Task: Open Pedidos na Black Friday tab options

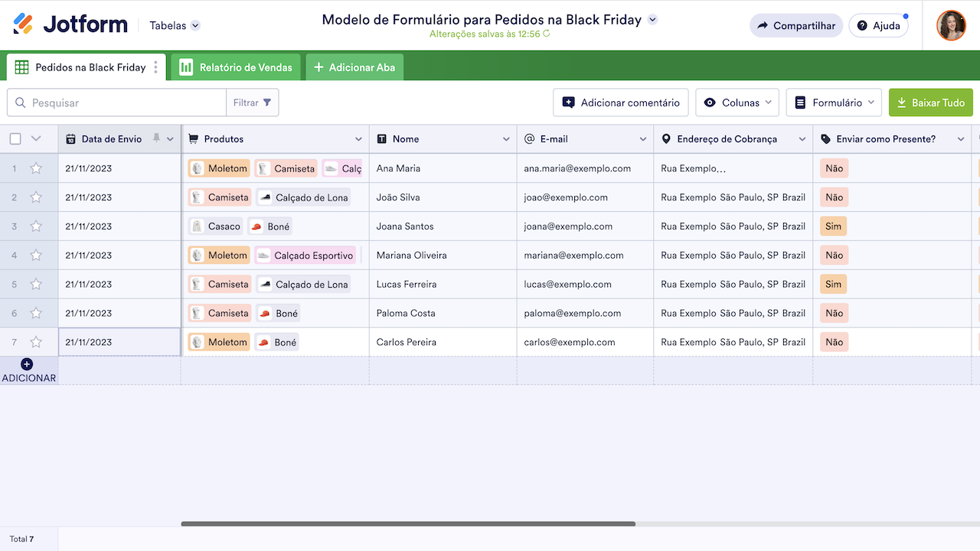Action: (156, 67)
